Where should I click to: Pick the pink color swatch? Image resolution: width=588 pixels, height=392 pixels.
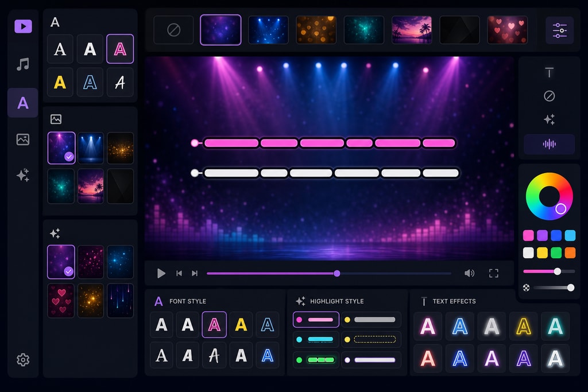click(528, 235)
